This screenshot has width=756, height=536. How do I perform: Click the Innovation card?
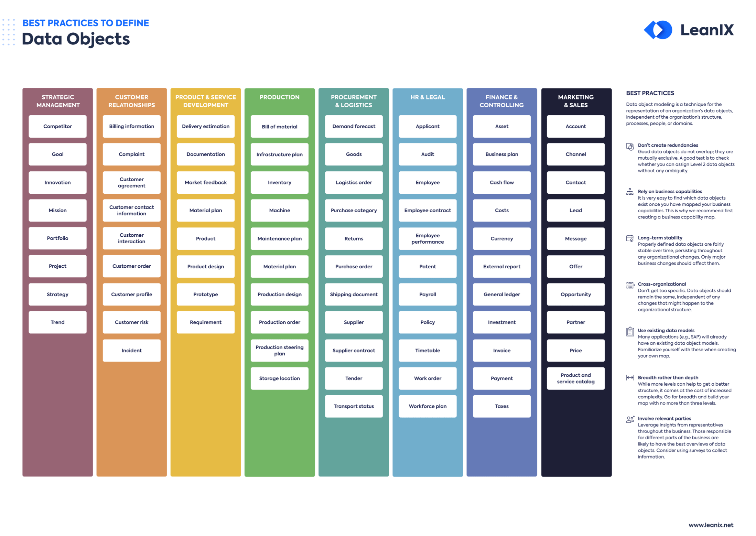coord(57,182)
